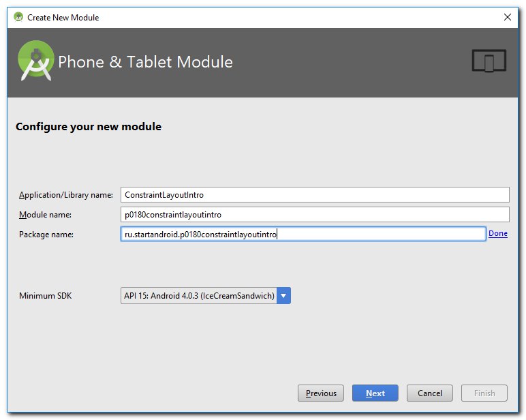Click the phone and tablet device icon

coord(489,61)
